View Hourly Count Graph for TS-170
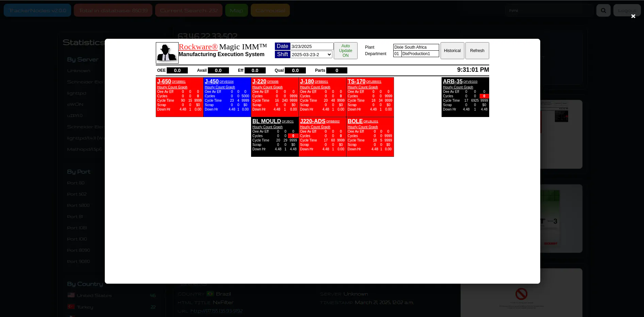 363,87
